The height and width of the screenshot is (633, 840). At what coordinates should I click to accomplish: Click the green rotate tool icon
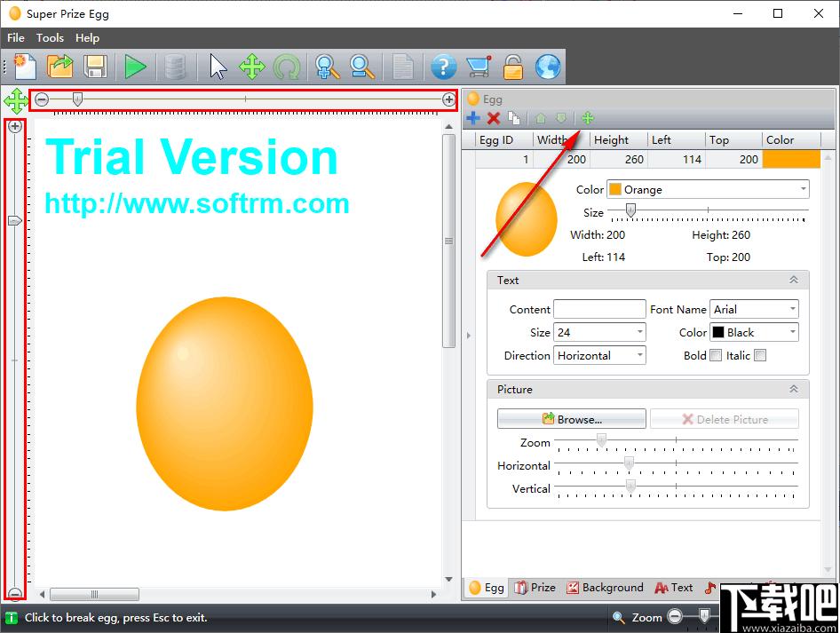click(287, 68)
